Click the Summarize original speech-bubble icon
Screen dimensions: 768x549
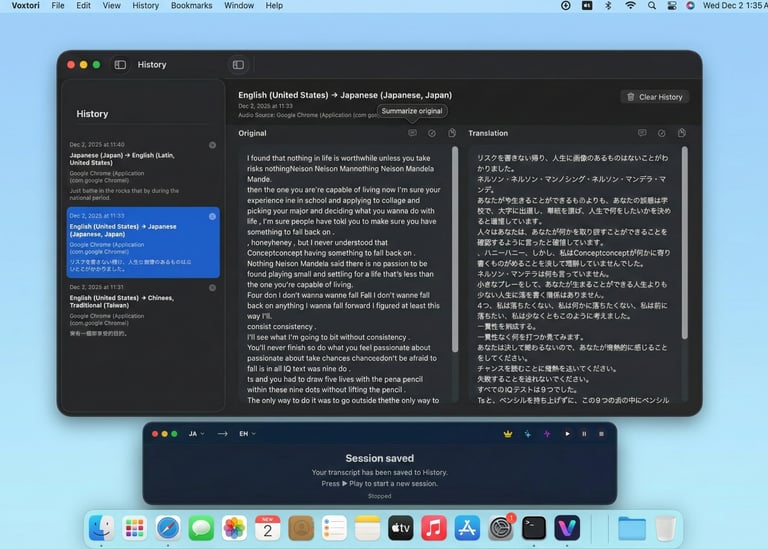click(x=412, y=133)
